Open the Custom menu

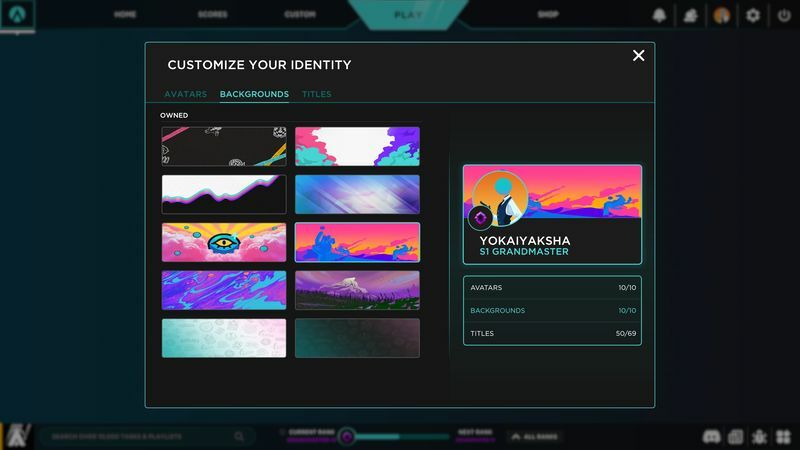coord(300,14)
